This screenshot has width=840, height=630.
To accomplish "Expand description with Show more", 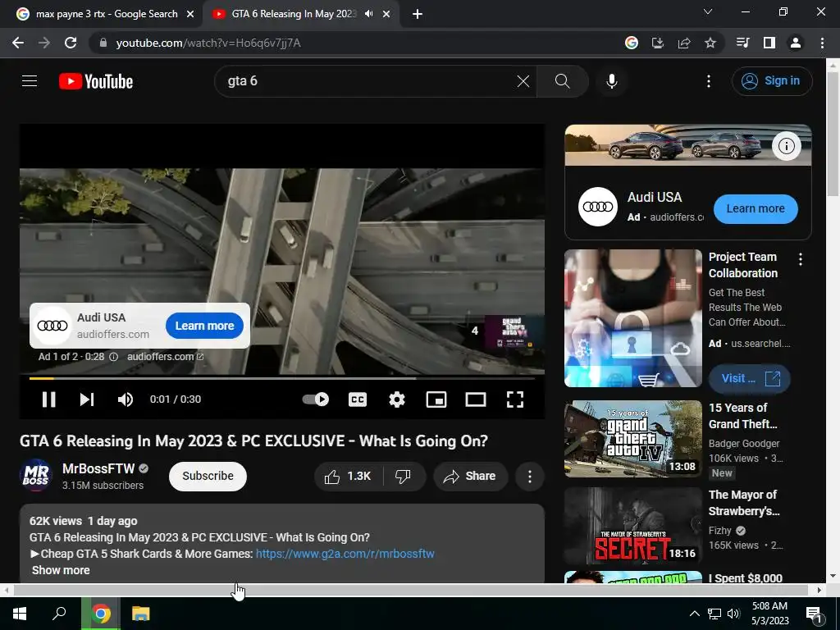I will pos(61,571).
